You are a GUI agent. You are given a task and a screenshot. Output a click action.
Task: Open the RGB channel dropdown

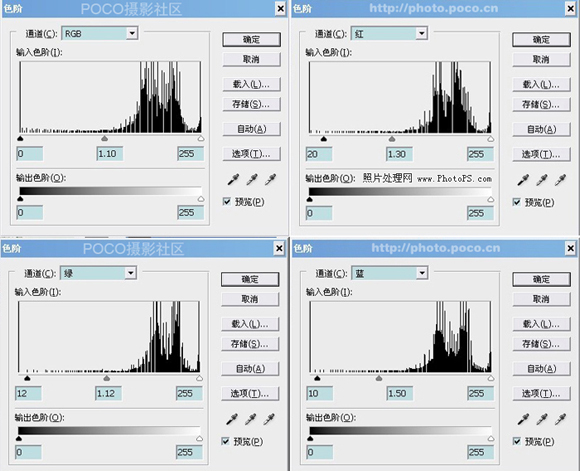click(x=132, y=33)
